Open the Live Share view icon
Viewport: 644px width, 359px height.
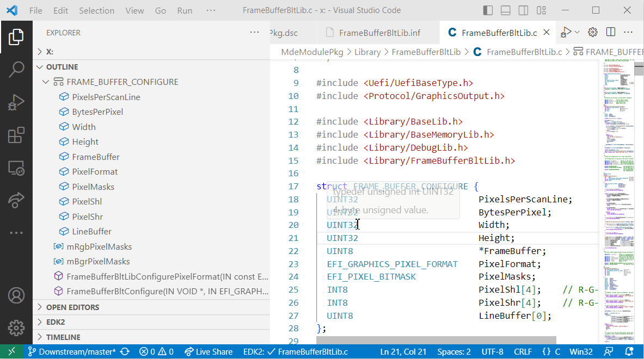tap(16, 200)
